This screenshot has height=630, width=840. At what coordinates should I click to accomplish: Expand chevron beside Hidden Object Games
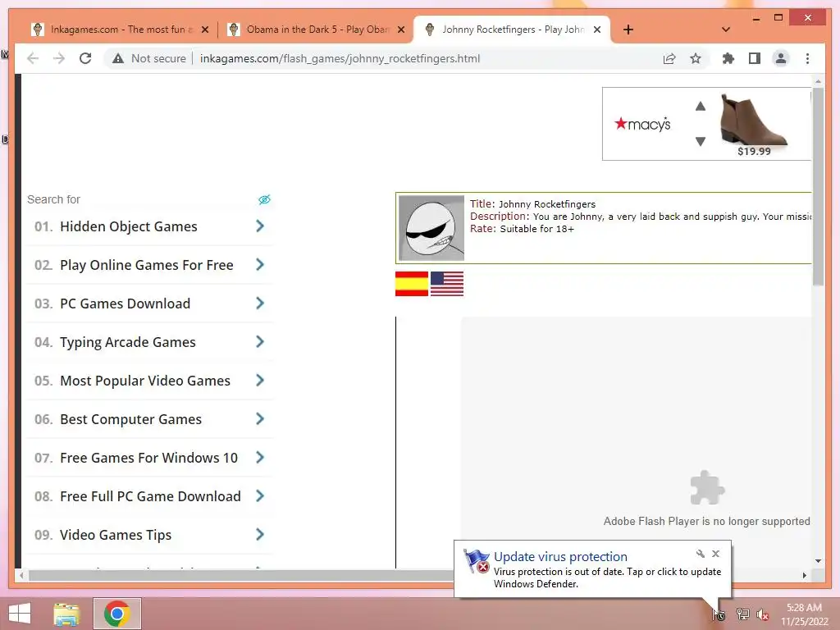[260, 226]
